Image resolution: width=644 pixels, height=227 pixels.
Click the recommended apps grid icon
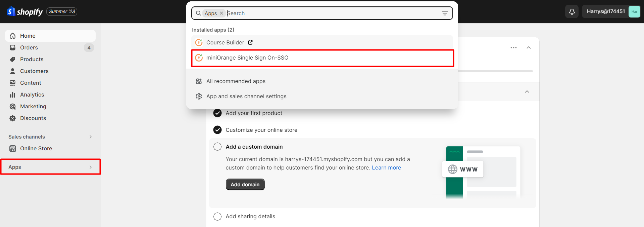coord(199,81)
